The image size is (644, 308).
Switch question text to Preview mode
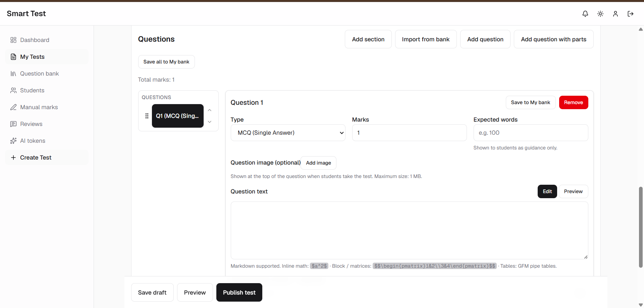[573, 191]
